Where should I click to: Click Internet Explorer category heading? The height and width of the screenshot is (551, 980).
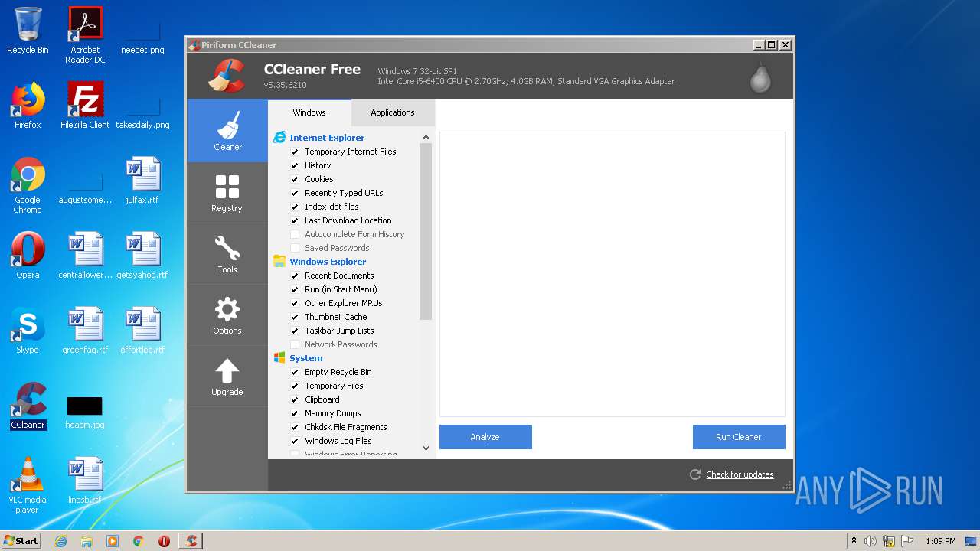(327, 138)
